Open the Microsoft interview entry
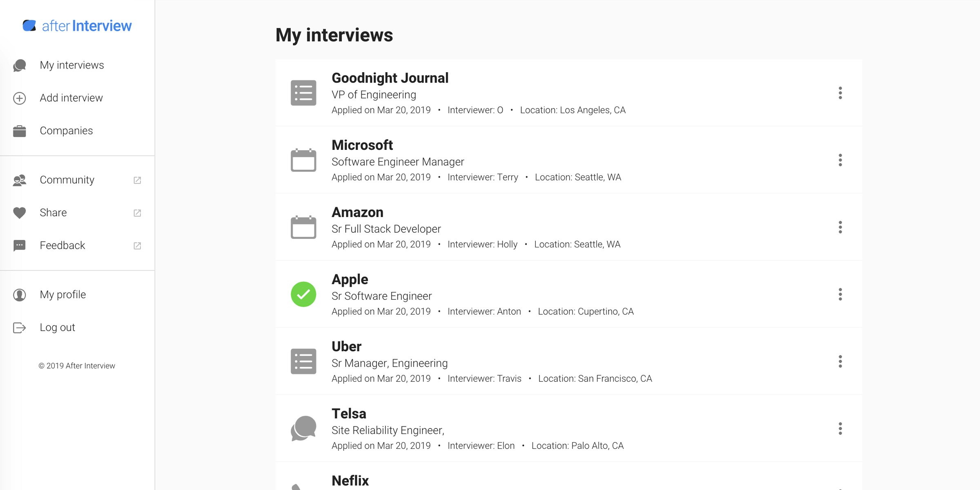Viewport: 980px width, 490px height. point(568,160)
